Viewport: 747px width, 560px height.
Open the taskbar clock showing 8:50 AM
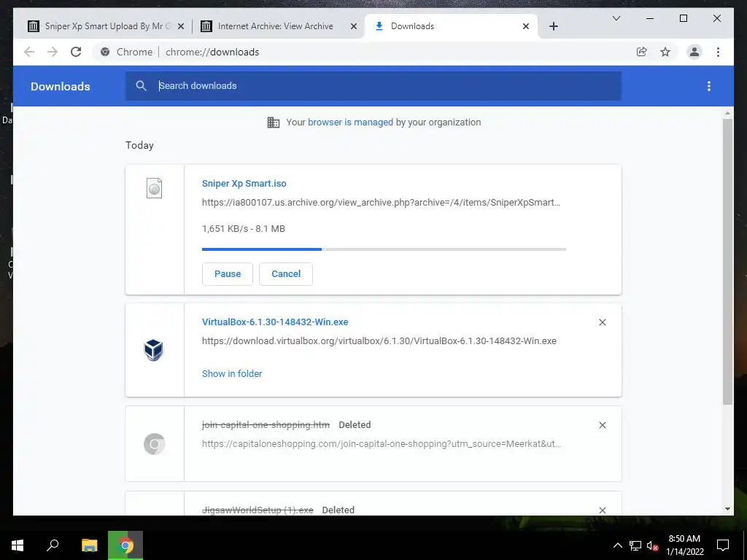coord(684,545)
